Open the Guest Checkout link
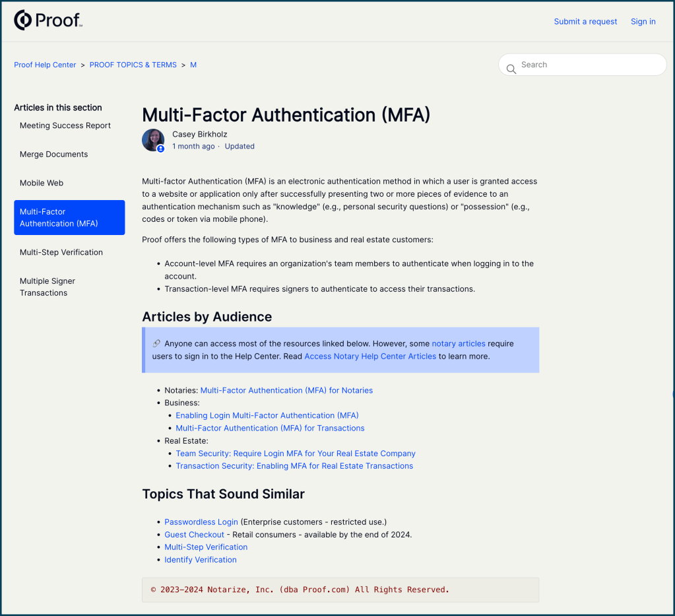Screen dimensions: 675x616 tap(194, 534)
